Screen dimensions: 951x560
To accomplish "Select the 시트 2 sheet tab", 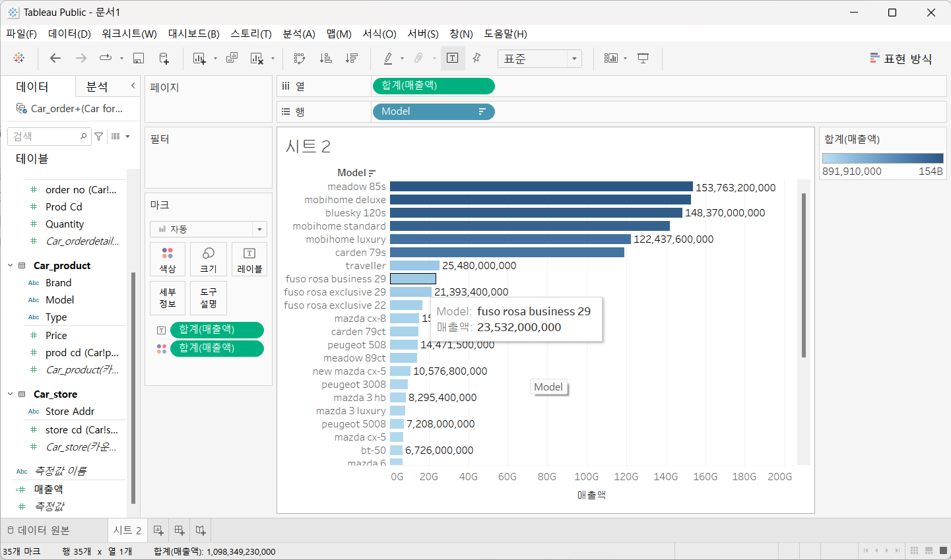I will click(127, 530).
